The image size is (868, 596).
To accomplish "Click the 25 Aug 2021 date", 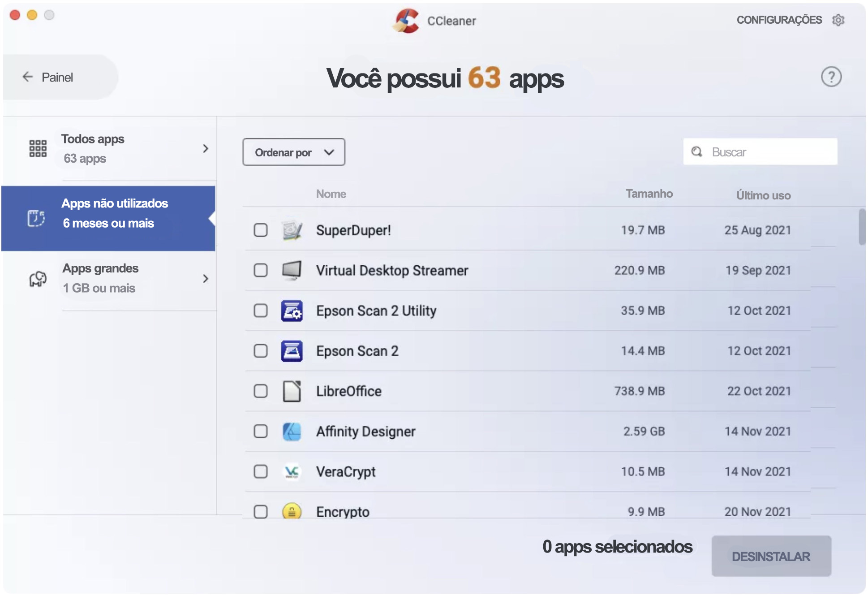I will (x=758, y=230).
